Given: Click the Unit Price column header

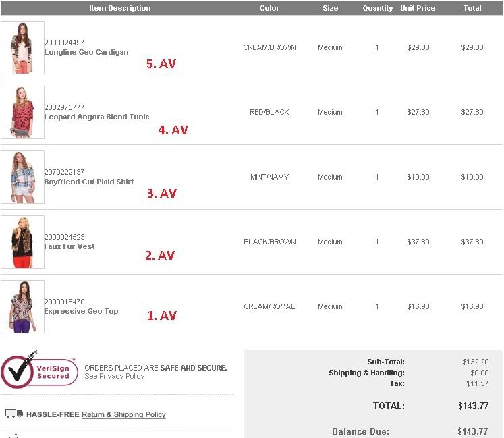Looking at the screenshot, I should (418, 8).
